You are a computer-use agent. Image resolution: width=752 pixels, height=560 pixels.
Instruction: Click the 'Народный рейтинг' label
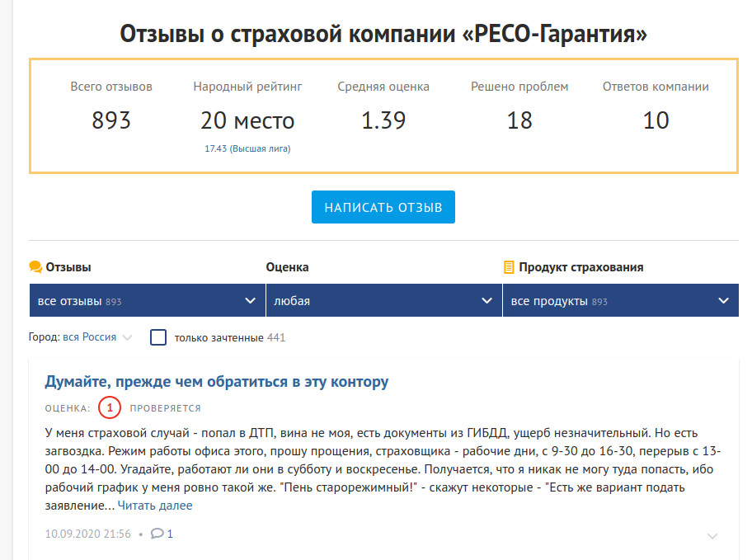click(x=247, y=87)
